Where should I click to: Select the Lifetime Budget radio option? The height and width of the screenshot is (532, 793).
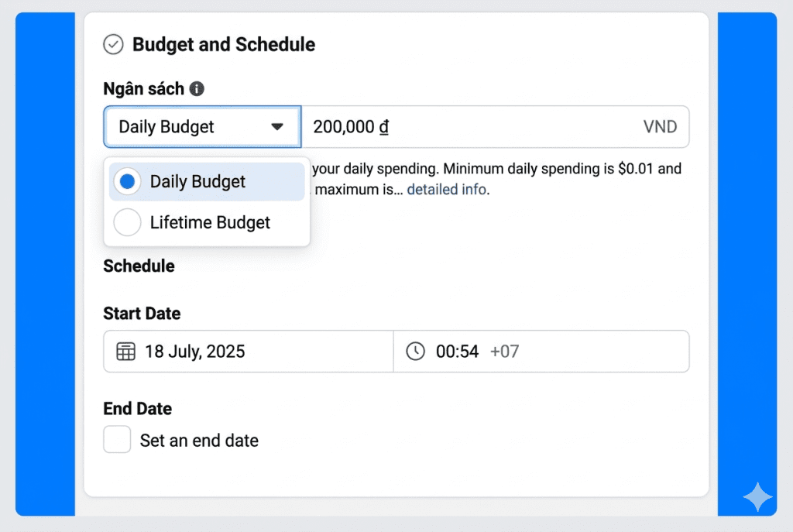(128, 222)
